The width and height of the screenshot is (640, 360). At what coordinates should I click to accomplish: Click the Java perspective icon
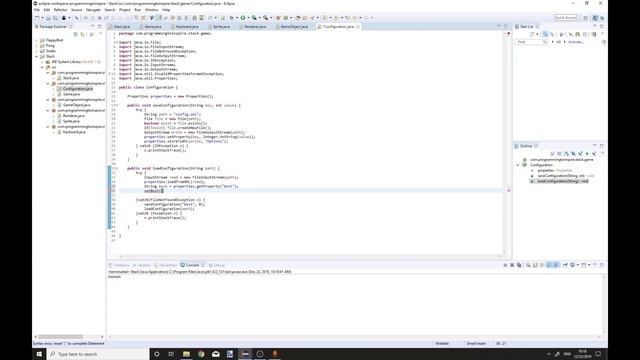point(595,18)
